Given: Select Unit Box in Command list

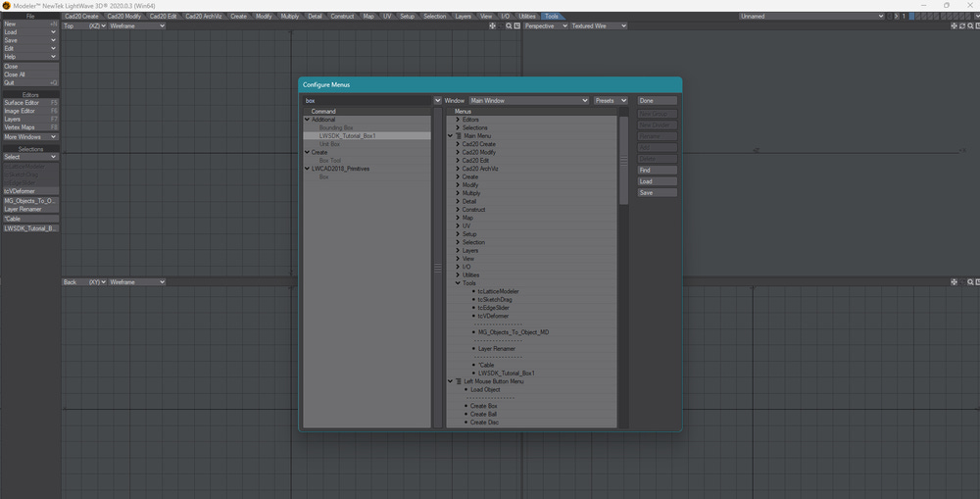Looking at the screenshot, I should pos(329,144).
